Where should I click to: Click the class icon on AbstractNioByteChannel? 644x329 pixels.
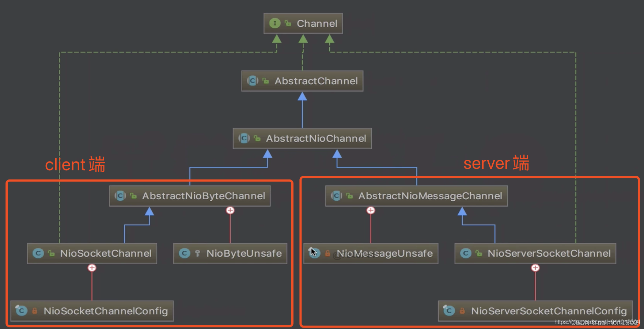[x=120, y=196]
